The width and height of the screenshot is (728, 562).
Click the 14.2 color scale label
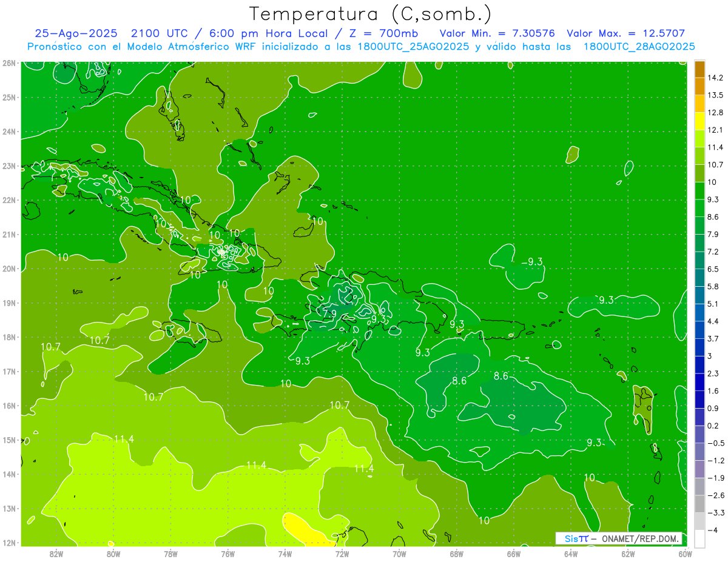click(716, 78)
